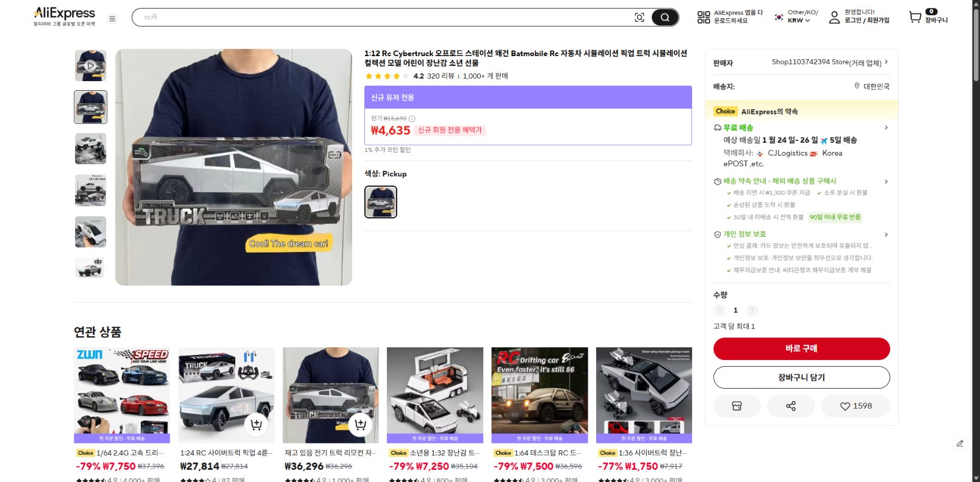Click the Add to Cart outlined button
Image resolution: width=980 pixels, height=482 pixels.
tap(801, 377)
